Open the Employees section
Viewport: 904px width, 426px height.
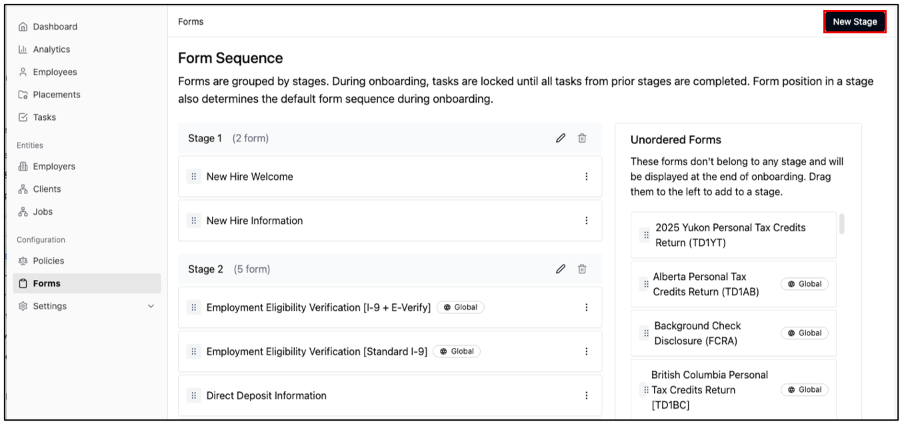tap(55, 72)
